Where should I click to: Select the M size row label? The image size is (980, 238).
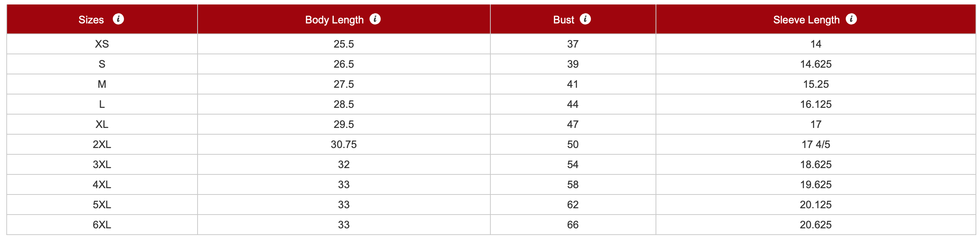102,84
